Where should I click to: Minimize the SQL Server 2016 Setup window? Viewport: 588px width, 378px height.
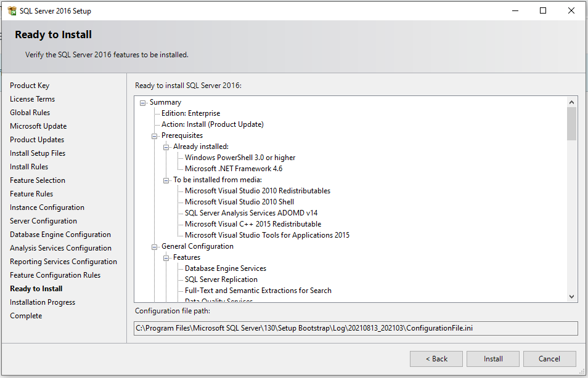[515, 10]
